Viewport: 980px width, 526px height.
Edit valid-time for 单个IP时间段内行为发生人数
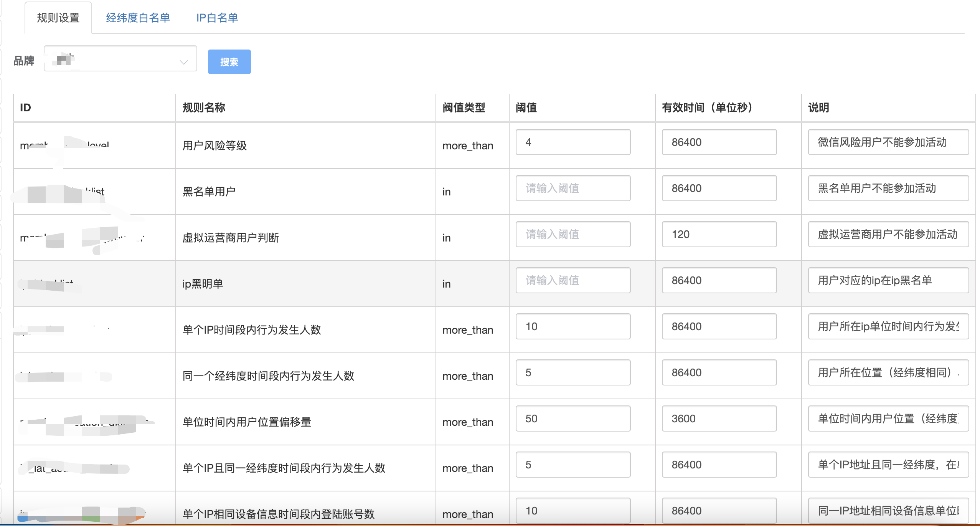(x=719, y=326)
